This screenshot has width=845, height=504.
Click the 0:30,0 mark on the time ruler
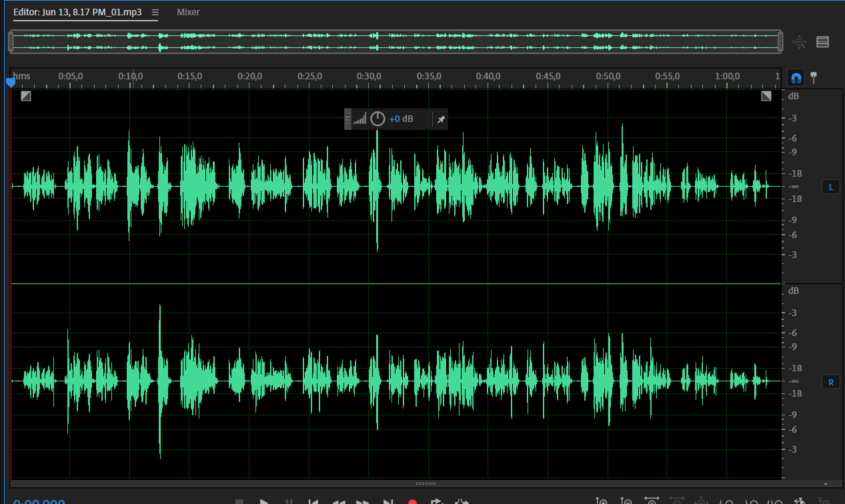click(x=369, y=77)
